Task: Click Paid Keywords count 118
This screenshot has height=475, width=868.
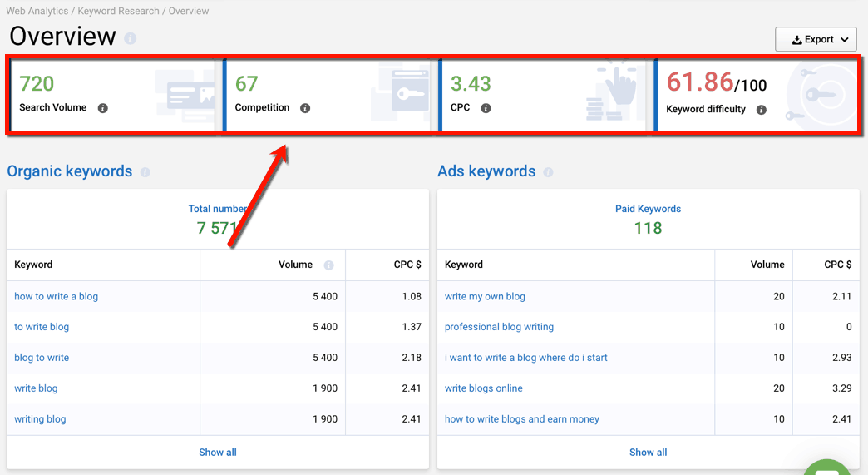Action: tap(649, 228)
